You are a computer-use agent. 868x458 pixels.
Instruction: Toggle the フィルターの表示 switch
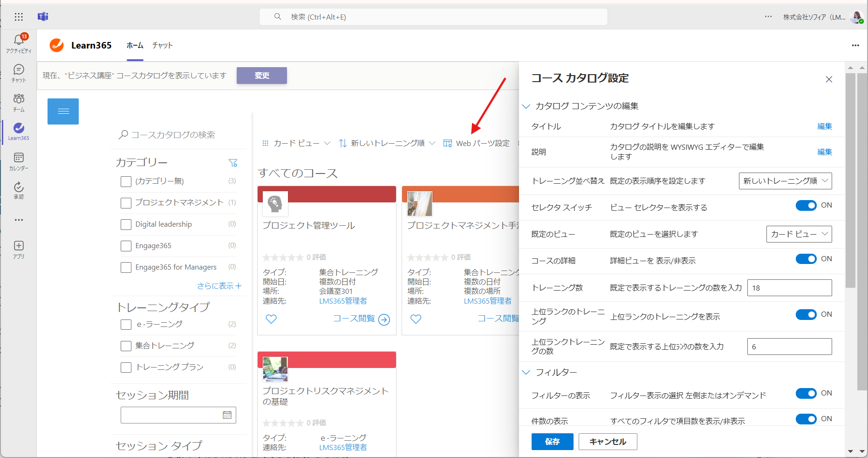pyautogui.click(x=806, y=393)
